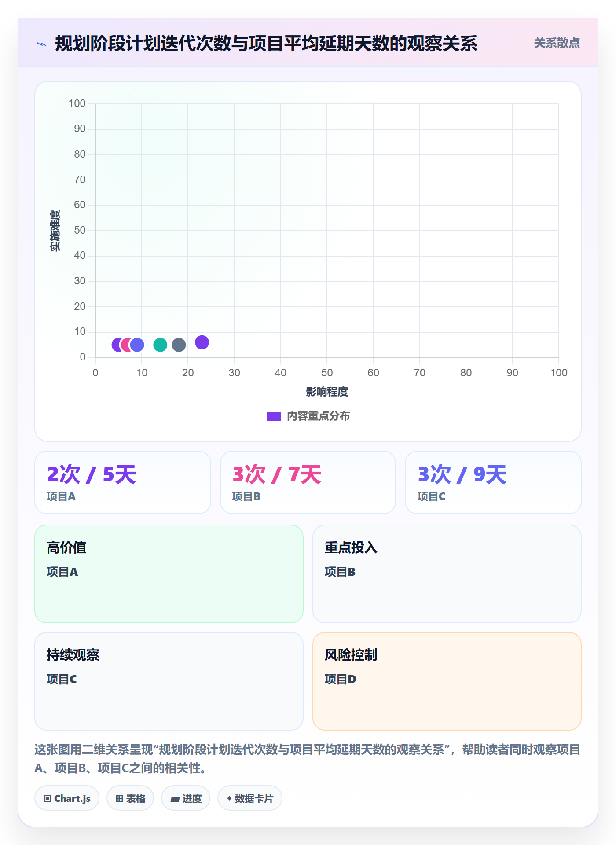Click the description paragraph starting 这张图用二维关系
Screen dimensions: 616x845
(308, 759)
